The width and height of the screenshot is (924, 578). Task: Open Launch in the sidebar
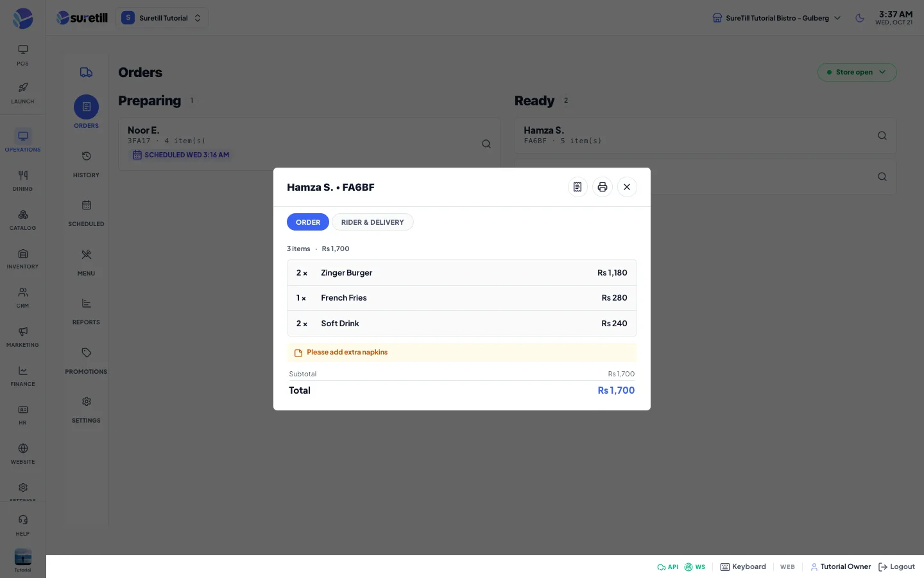click(x=22, y=93)
